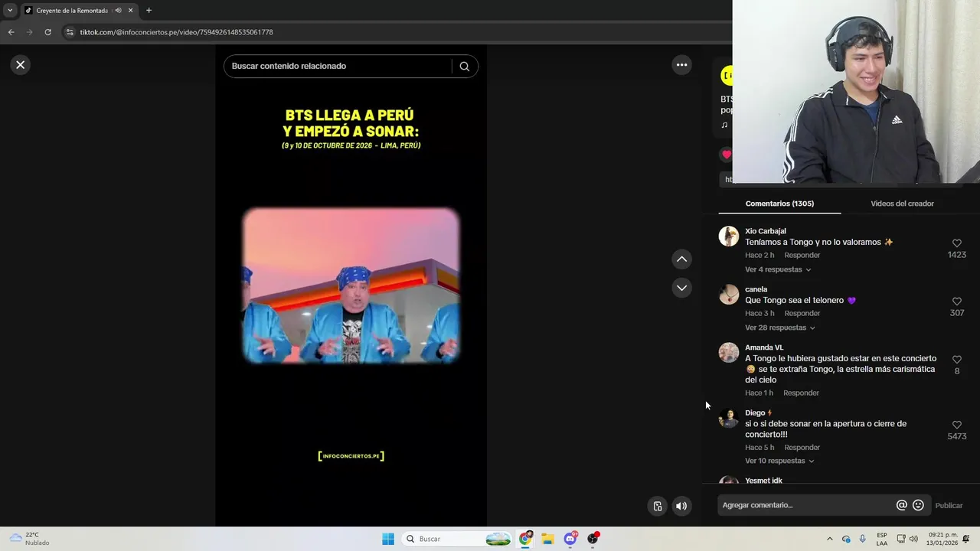
Task: Open the notifications bell in taskbar
Action: coord(966,539)
